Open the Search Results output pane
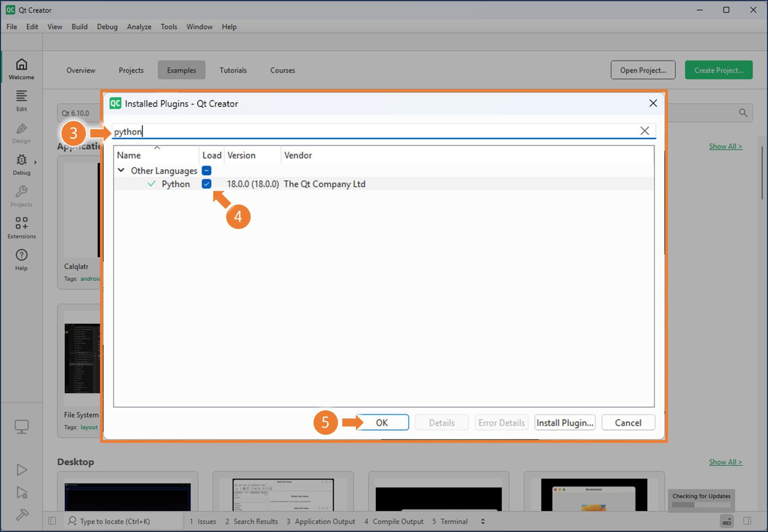The image size is (768, 532). (x=252, y=521)
